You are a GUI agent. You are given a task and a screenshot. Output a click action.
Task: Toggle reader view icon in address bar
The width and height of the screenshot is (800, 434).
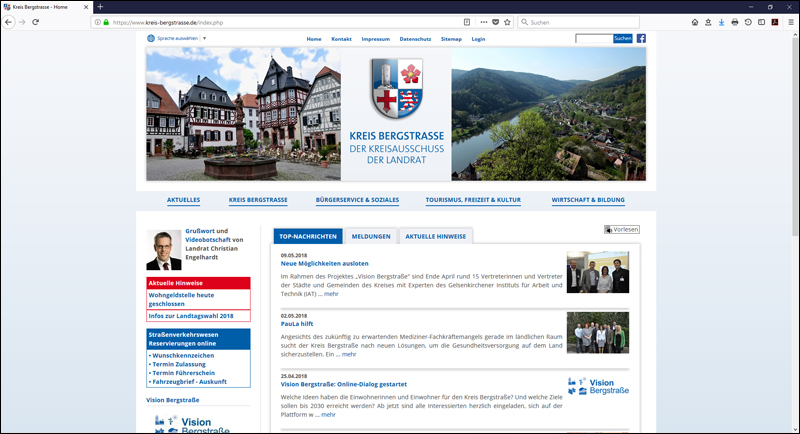tap(467, 22)
